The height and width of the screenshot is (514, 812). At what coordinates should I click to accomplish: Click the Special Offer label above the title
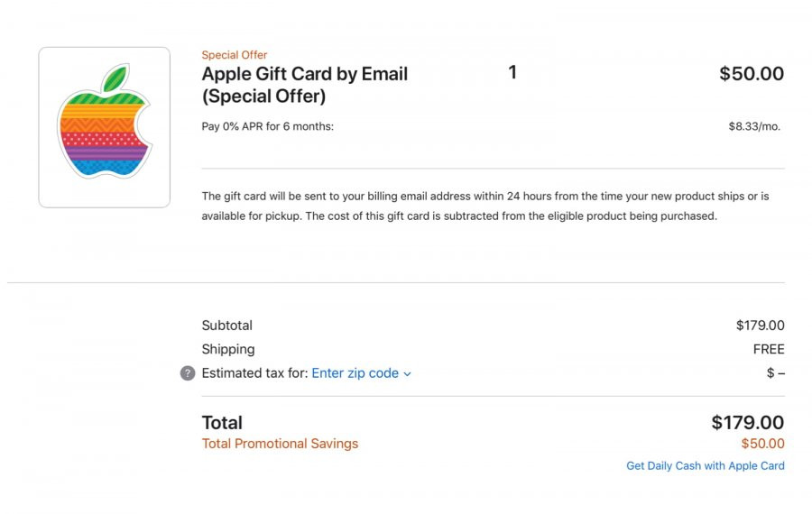234,55
